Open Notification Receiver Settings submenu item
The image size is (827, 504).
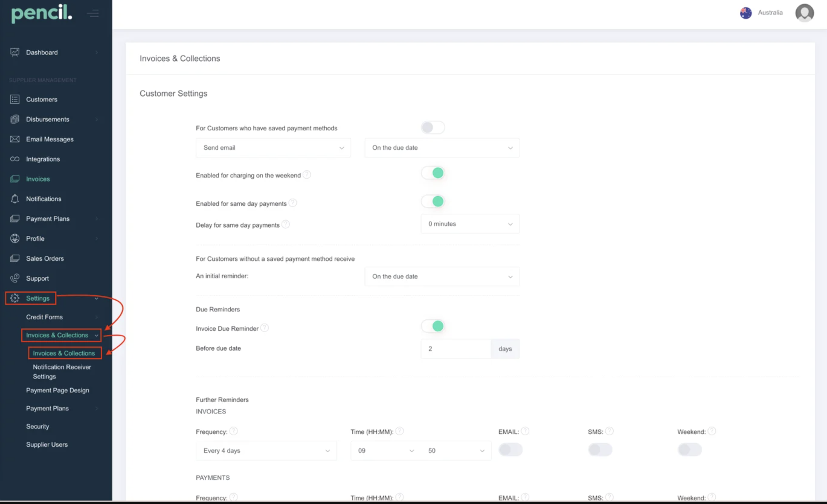(62, 372)
